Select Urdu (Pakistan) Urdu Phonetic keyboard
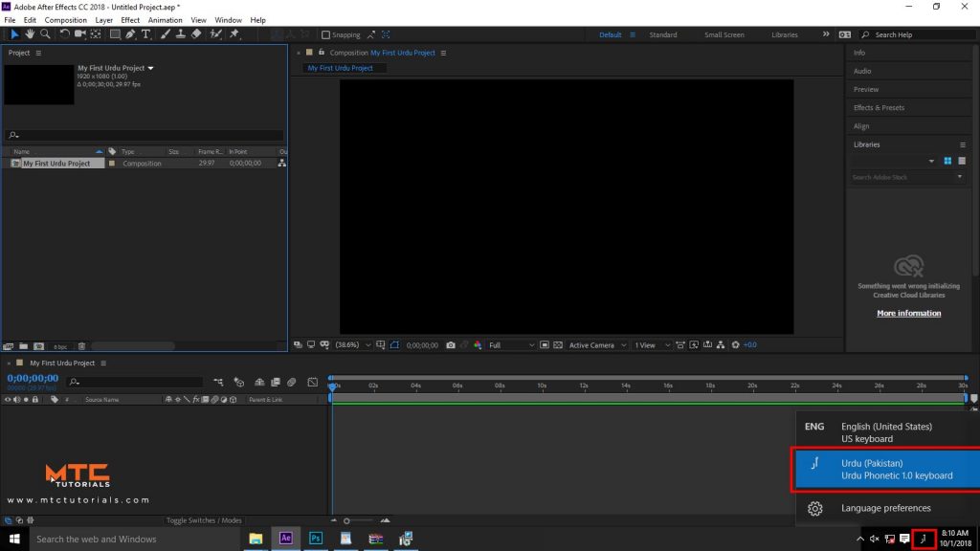 [887, 469]
